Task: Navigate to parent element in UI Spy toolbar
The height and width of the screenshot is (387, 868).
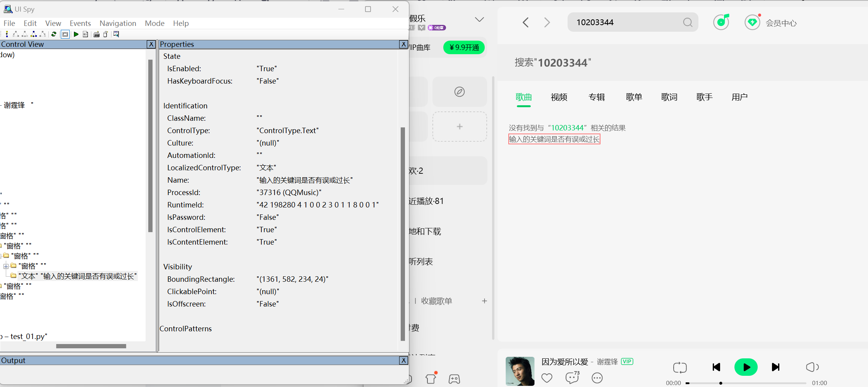Action: 7,34
